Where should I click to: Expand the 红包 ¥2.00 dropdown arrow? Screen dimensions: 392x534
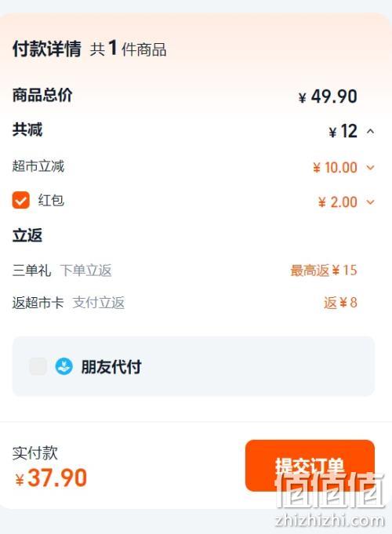point(370,202)
